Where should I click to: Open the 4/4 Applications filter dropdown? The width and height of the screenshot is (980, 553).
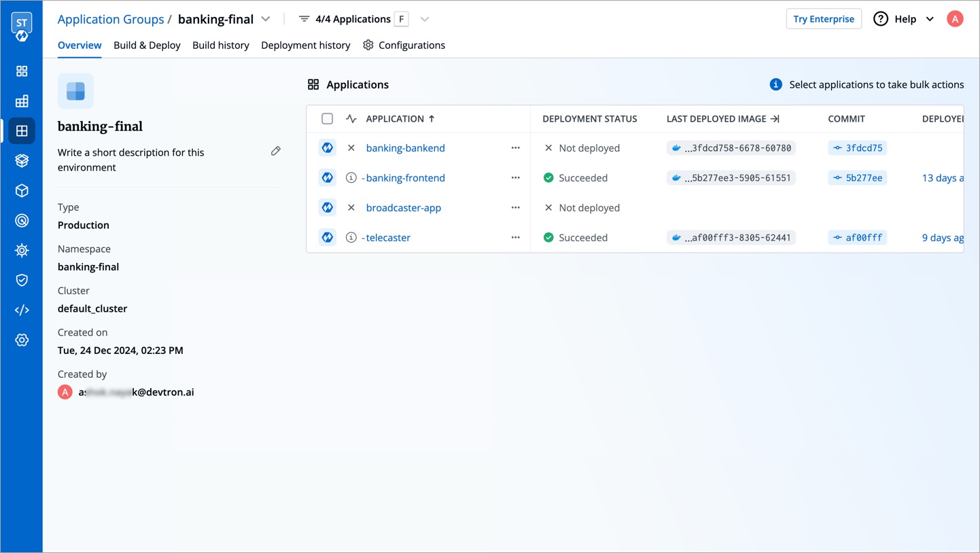click(x=425, y=19)
